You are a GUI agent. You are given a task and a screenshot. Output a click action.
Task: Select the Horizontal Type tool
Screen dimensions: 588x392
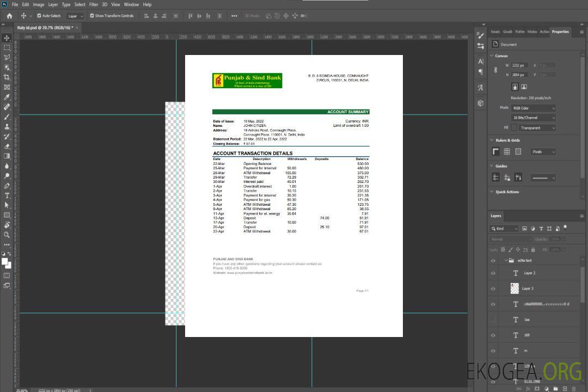click(7, 195)
